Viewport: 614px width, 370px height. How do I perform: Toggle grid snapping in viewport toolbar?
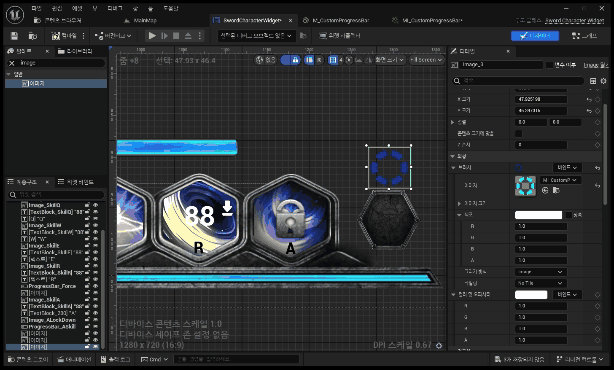pyautogui.click(x=333, y=60)
